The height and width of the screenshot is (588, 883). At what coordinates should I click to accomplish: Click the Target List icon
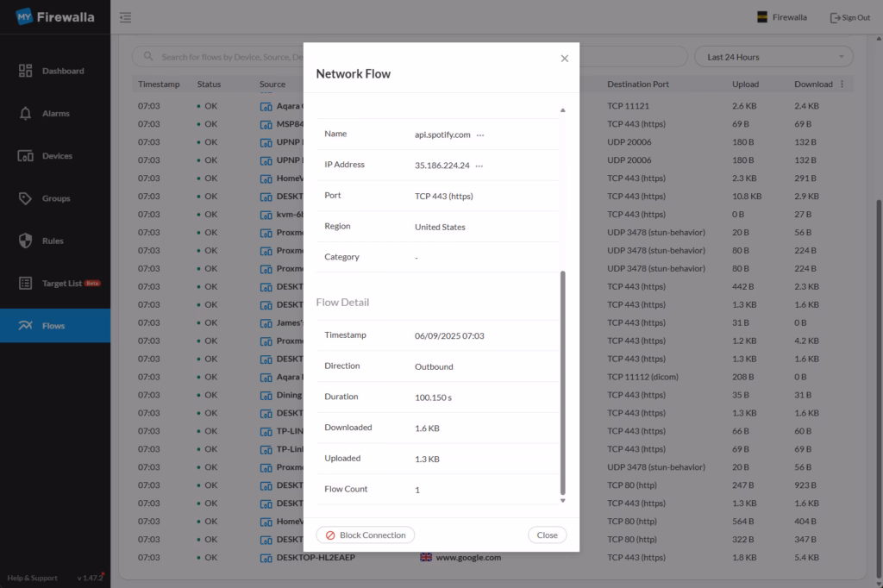pos(25,284)
